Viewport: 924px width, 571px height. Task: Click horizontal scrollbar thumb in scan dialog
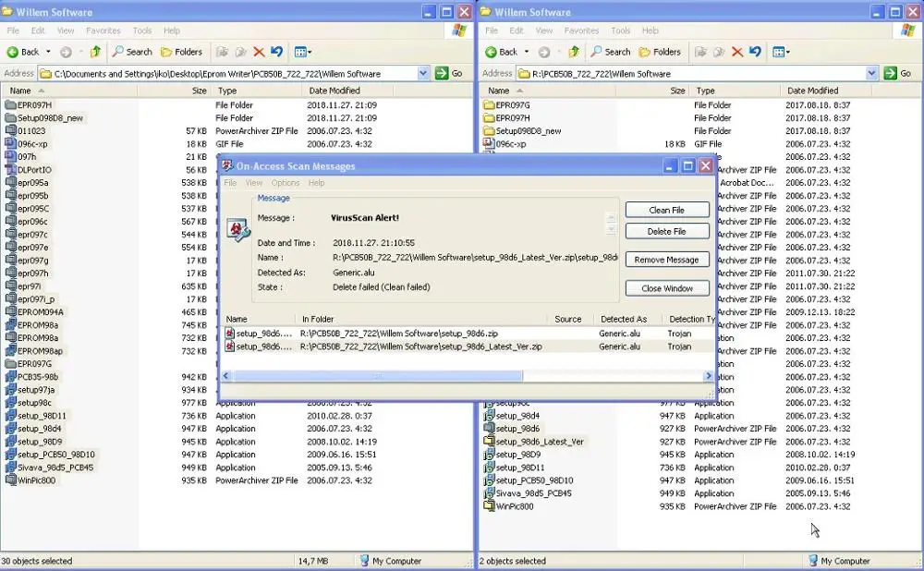click(x=377, y=375)
